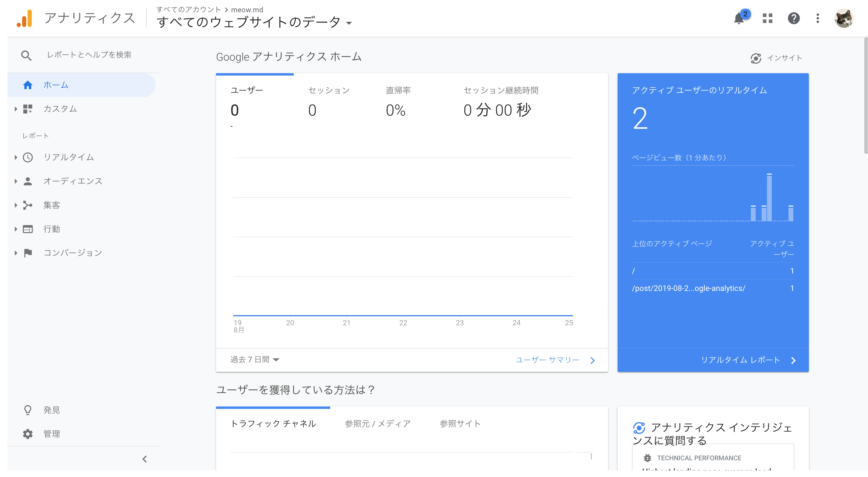The image size is (868, 477).
Task: Click the Analytics Intelligence swirl icon
Action: [x=639, y=428]
